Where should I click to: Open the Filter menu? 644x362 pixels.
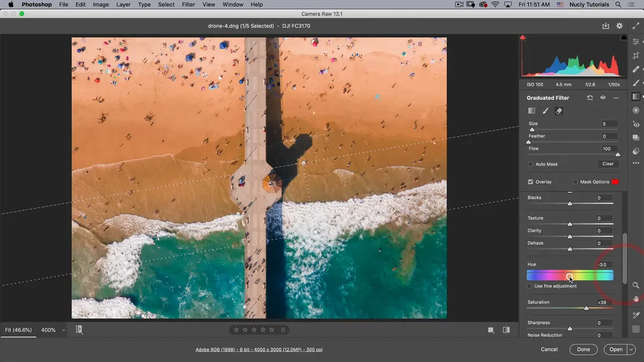pos(188,4)
